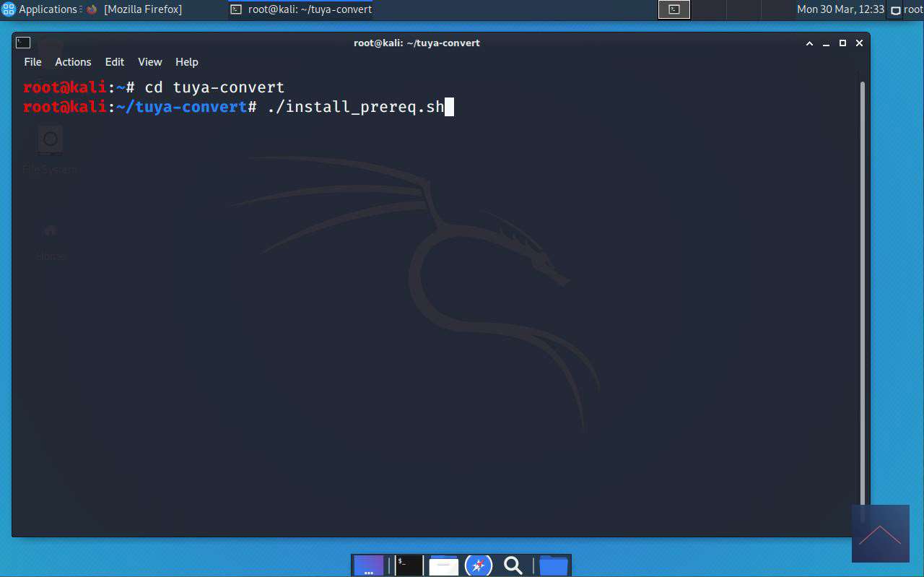Select the root@kali terminal taskbar entry
The width and height of the screenshot is (924, 577).
(301, 9)
